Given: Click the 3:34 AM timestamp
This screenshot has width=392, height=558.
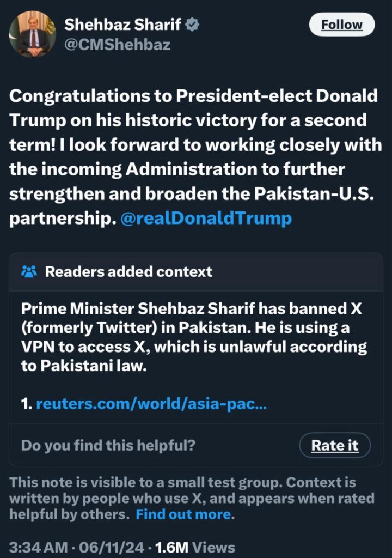Looking at the screenshot, I should pos(34,547).
